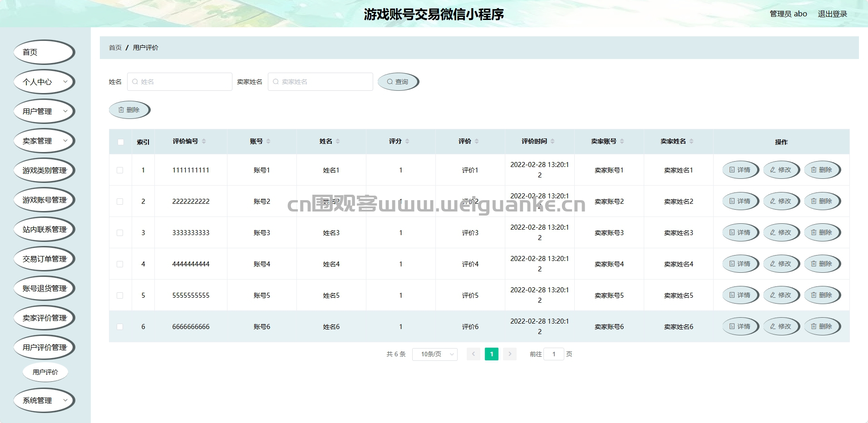
Task: Click 修改 for row 账号6
Action: coord(781,326)
